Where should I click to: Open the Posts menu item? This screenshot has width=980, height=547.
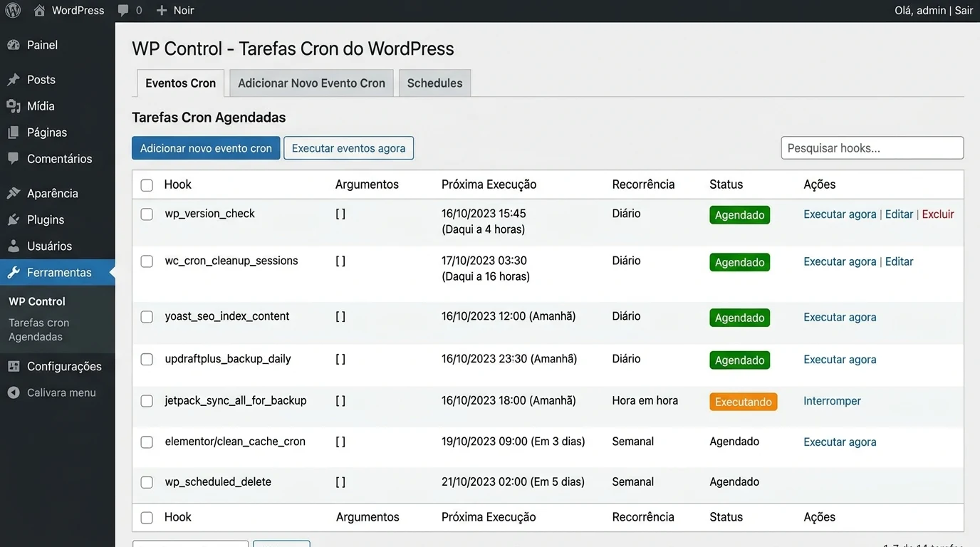[x=57, y=80]
